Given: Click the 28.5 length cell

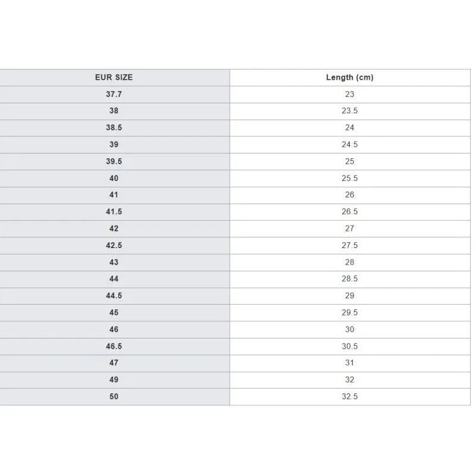Looking at the screenshot, I should point(350,279).
